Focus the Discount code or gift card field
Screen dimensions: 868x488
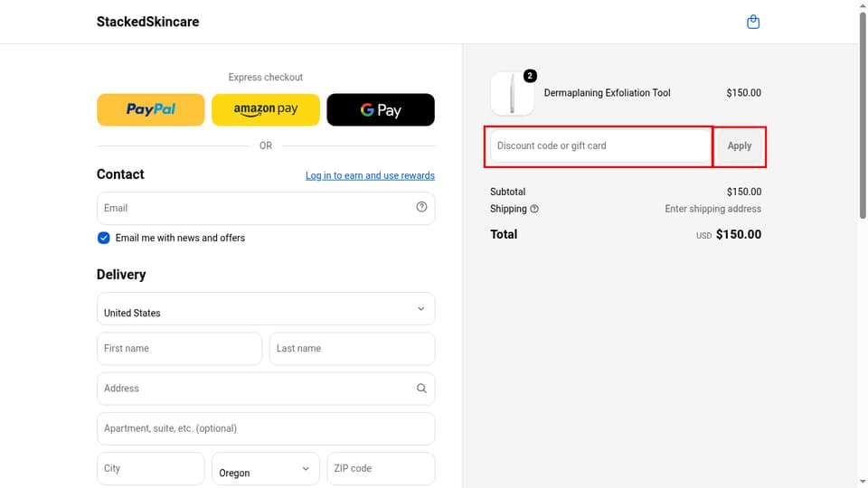pyautogui.click(x=600, y=146)
